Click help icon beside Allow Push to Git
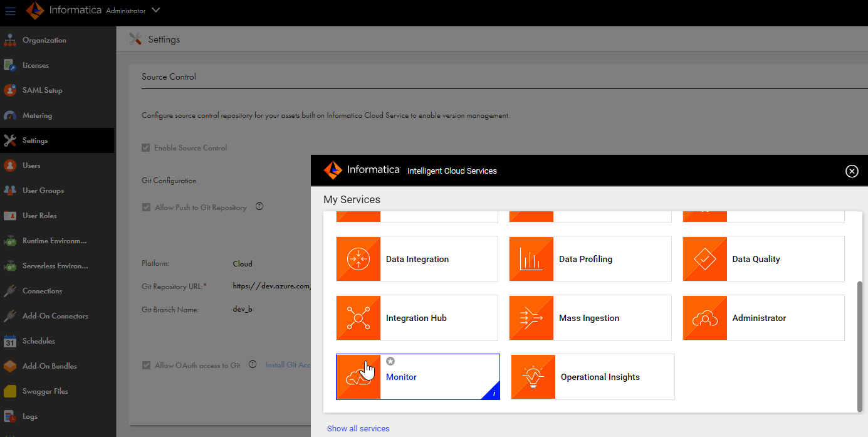Image resolution: width=868 pixels, height=437 pixels. coord(259,206)
